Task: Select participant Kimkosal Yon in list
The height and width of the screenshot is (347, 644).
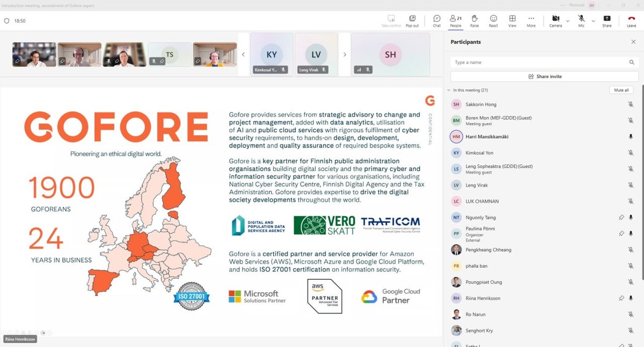Action: [x=542, y=153]
